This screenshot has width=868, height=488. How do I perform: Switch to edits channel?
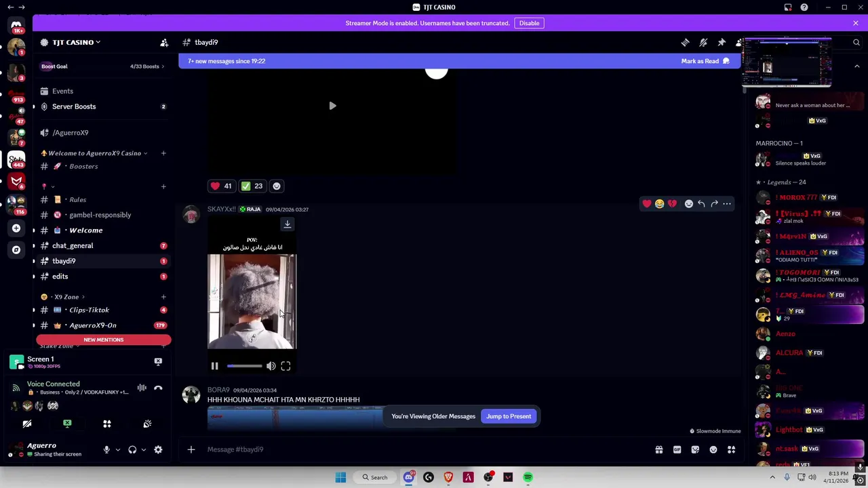(x=104, y=277)
